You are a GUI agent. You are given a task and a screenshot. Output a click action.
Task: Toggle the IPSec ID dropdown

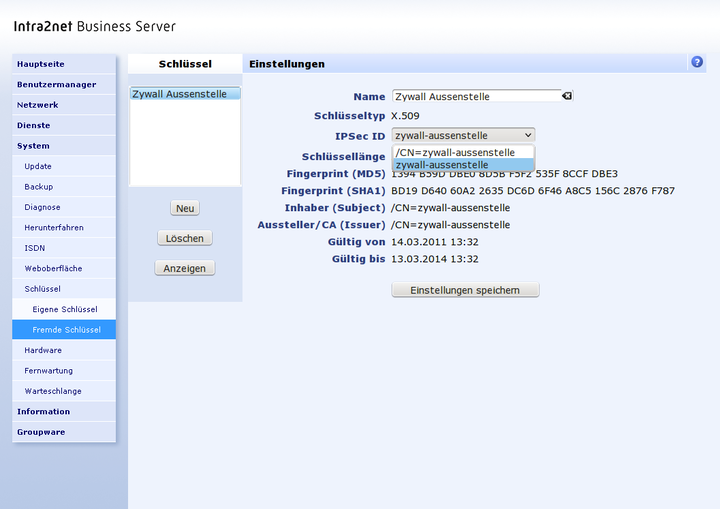(463, 135)
